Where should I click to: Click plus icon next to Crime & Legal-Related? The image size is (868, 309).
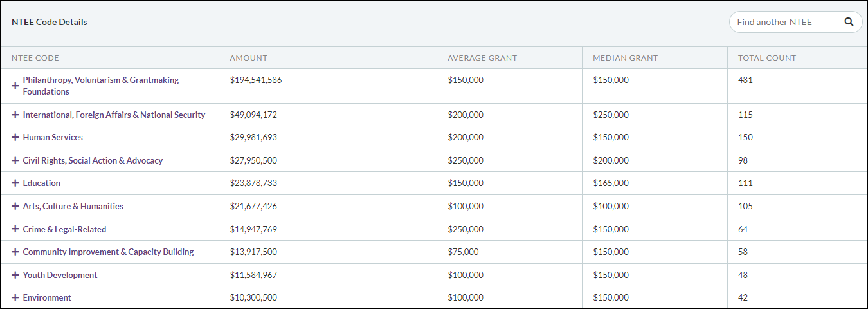pyautogui.click(x=15, y=229)
